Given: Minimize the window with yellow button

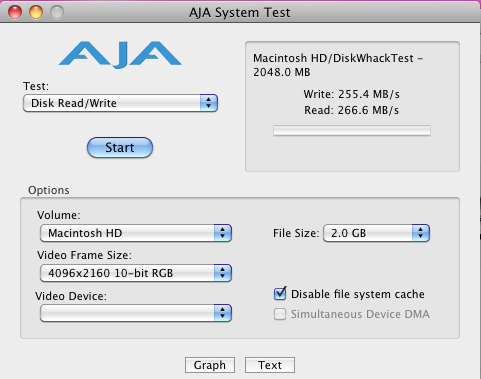Looking at the screenshot, I should [36, 12].
